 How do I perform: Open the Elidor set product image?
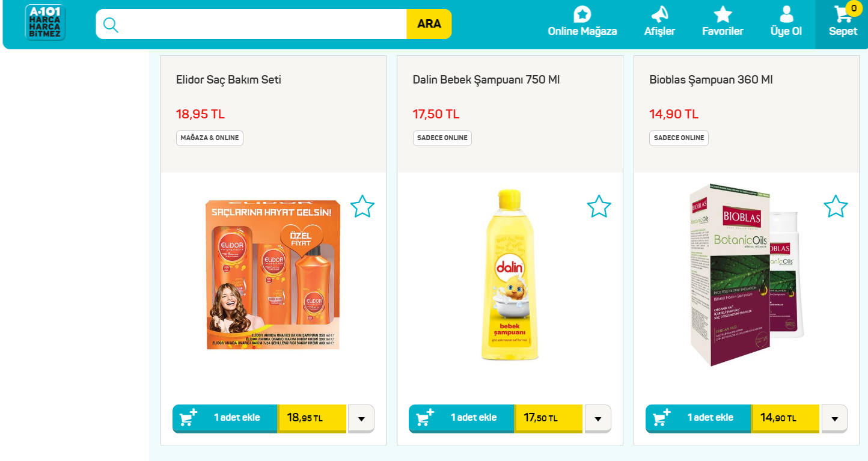[273, 275]
